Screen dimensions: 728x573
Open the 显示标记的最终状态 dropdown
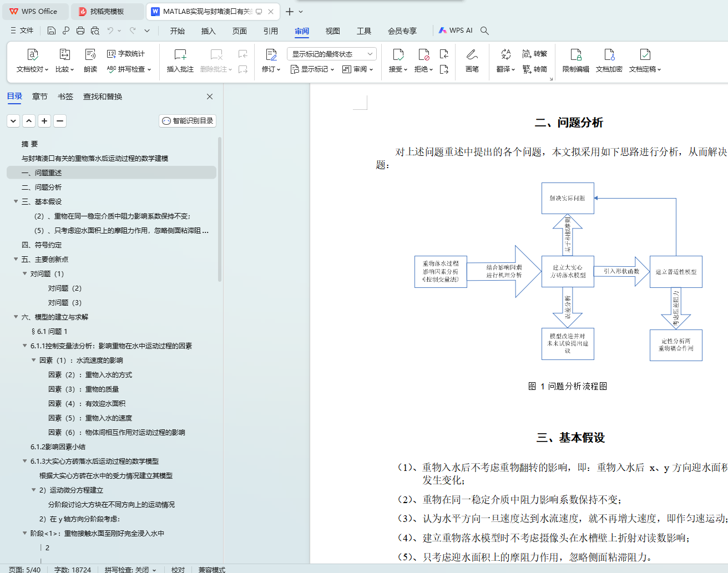pos(332,54)
